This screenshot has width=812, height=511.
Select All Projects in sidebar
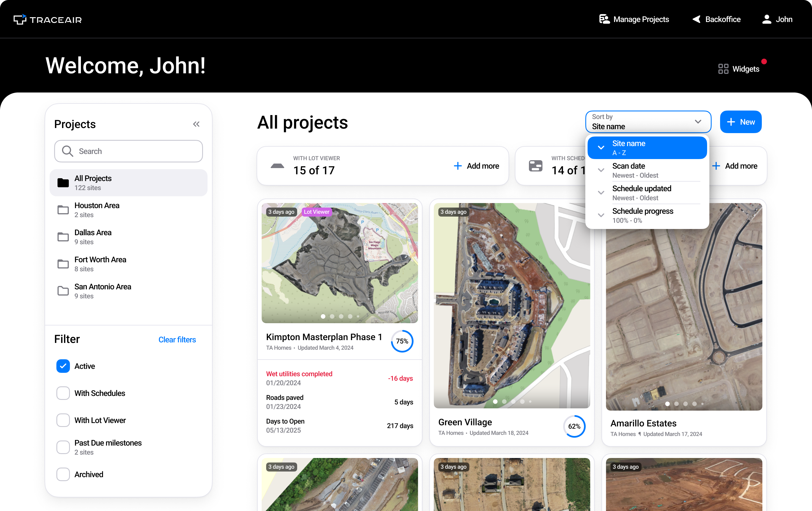[x=129, y=183]
